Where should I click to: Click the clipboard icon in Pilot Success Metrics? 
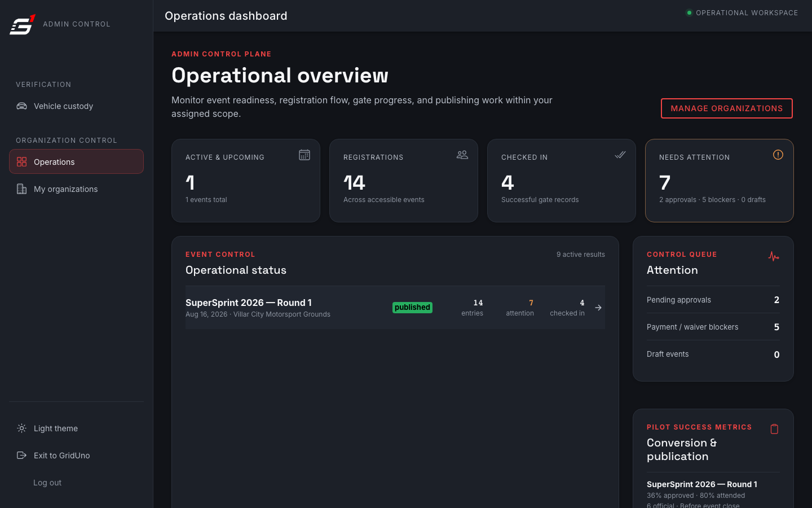(774, 429)
